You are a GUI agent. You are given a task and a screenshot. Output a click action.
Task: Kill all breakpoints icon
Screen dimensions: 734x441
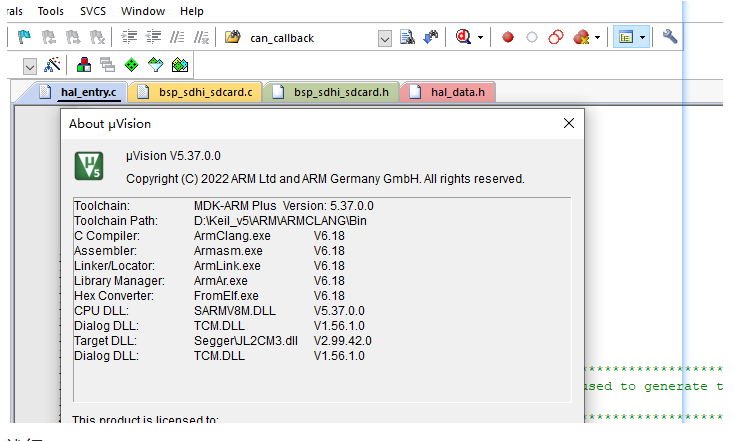[581, 37]
